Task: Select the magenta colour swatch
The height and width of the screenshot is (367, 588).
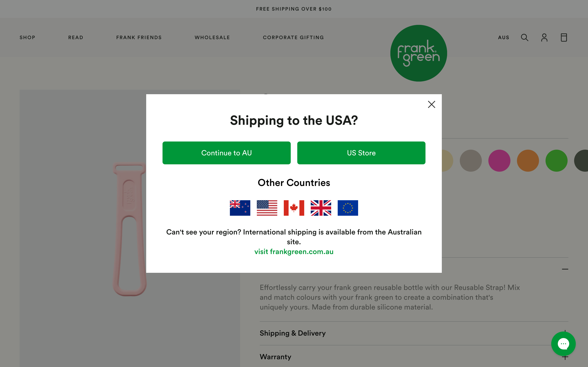Action: click(x=499, y=161)
